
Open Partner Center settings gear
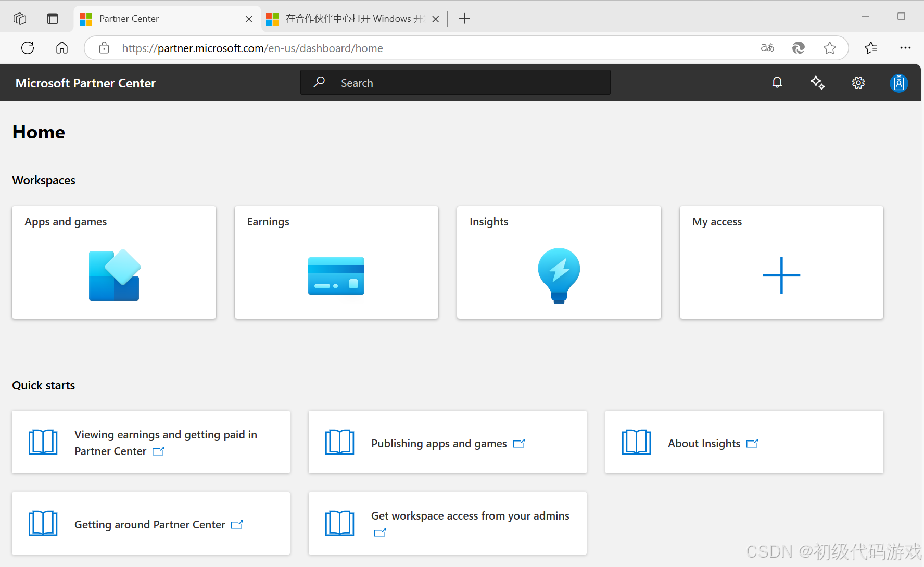coord(858,83)
